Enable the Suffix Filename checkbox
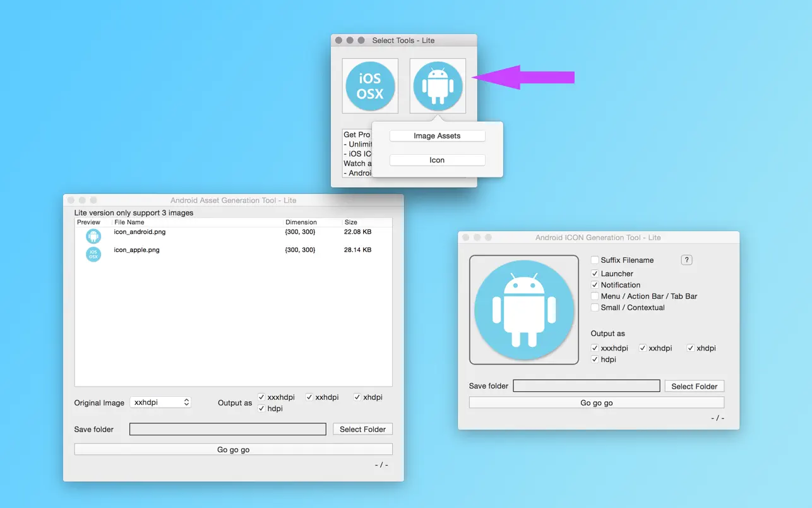Screen dimensions: 812x508 (594, 260)
